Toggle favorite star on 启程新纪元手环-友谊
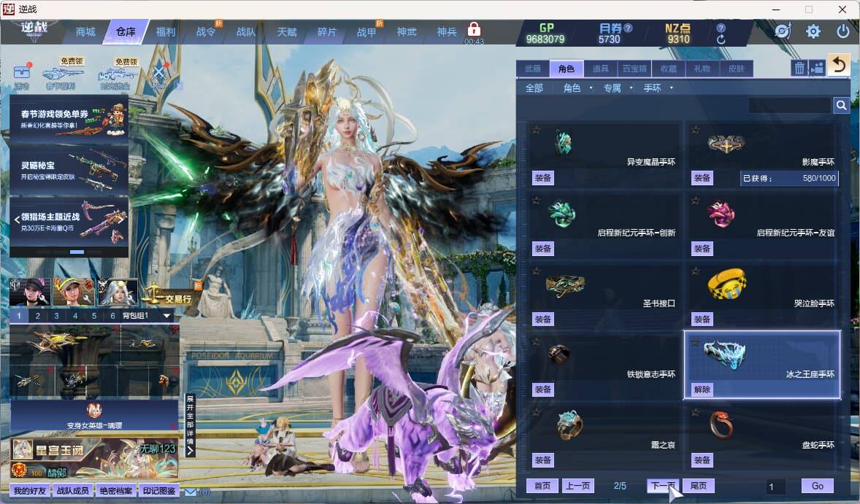The image size is (860, 504). point(696,201)
